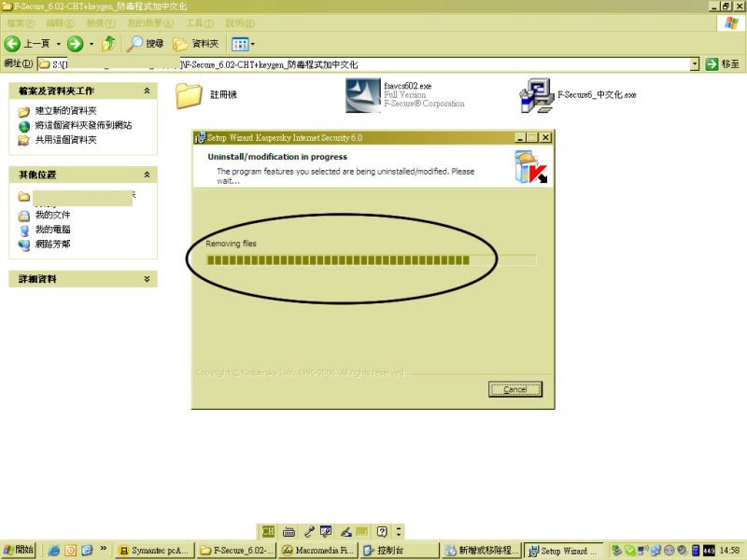Click the green Forward arrow in Explorer toolbar
Screen dimensions: 747x560
point(75,44)
